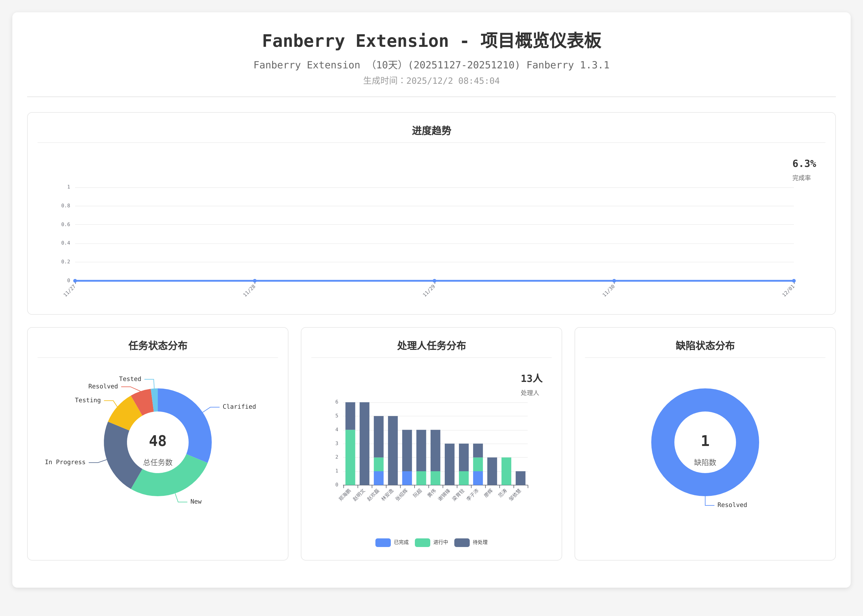Click the 11/29 trend data point
Screen dimensions: 863x616
click(435, 281)
